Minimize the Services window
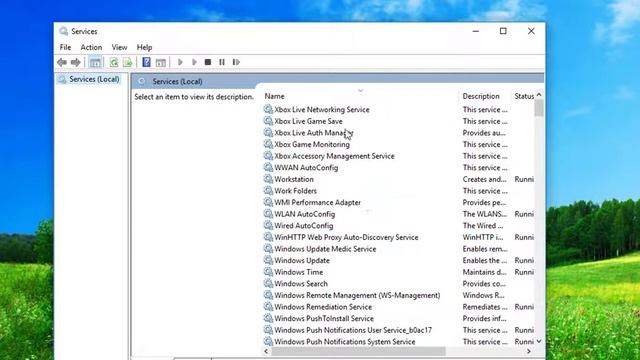This screenshot has height=360, width=640. point(476,31)
